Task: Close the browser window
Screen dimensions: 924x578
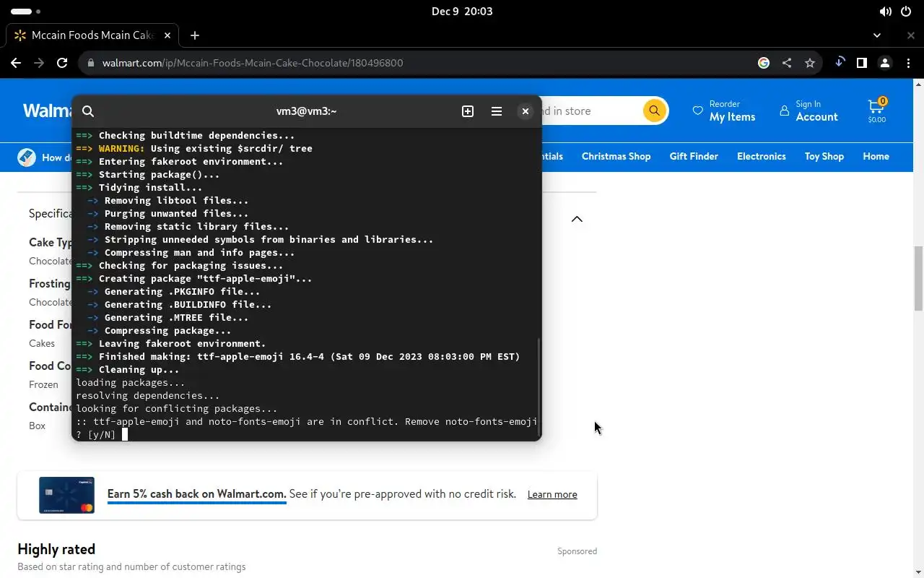Action: pyautogui.click(x=911, y=35)
